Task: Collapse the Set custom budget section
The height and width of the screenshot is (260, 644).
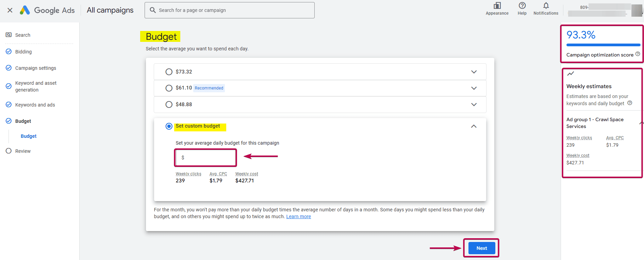Action: [474, 126]
